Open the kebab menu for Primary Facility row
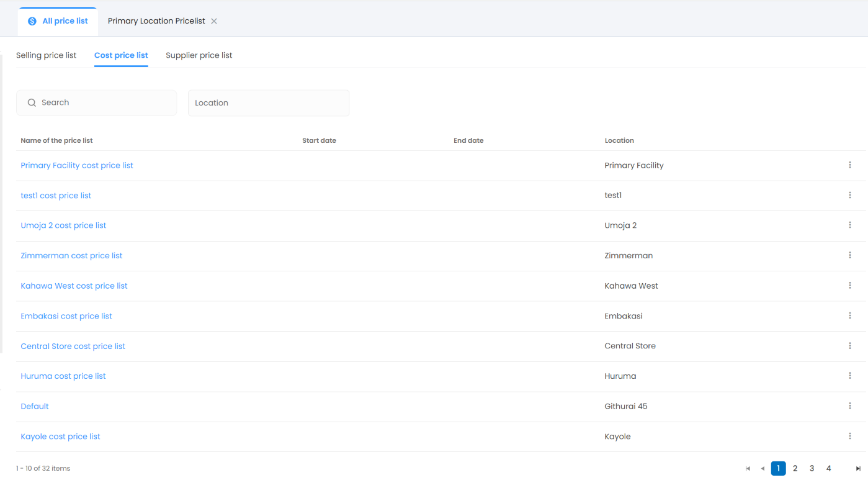868x480 pixels. coord(849,165)
